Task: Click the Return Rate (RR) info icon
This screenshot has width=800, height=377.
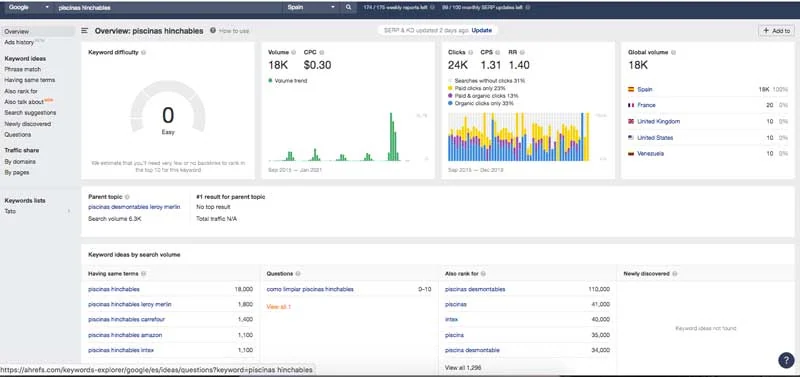Action: (x=522, y=52)
